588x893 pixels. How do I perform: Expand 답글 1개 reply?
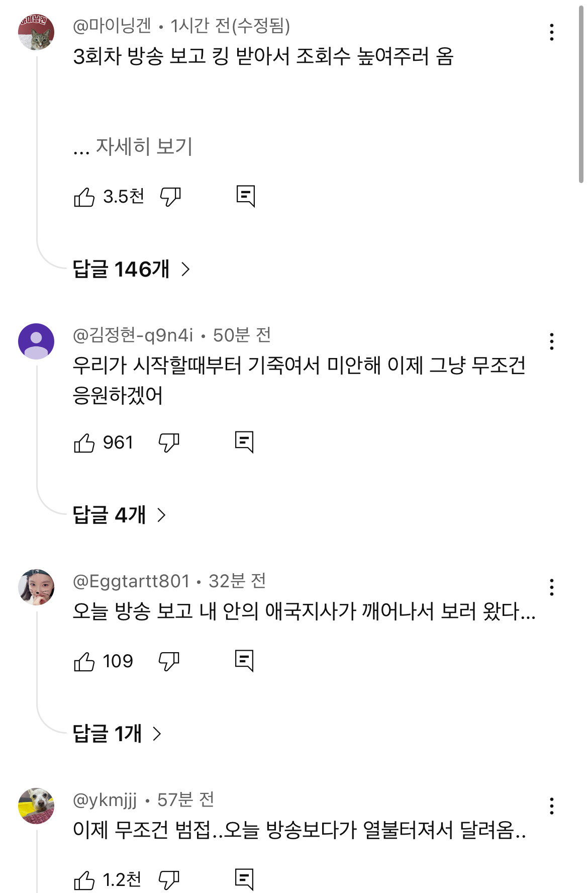click(118, 734)
